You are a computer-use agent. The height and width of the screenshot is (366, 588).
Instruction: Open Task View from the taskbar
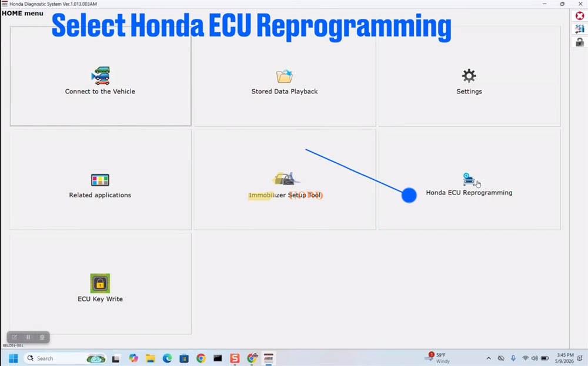(x=115, y=358)
